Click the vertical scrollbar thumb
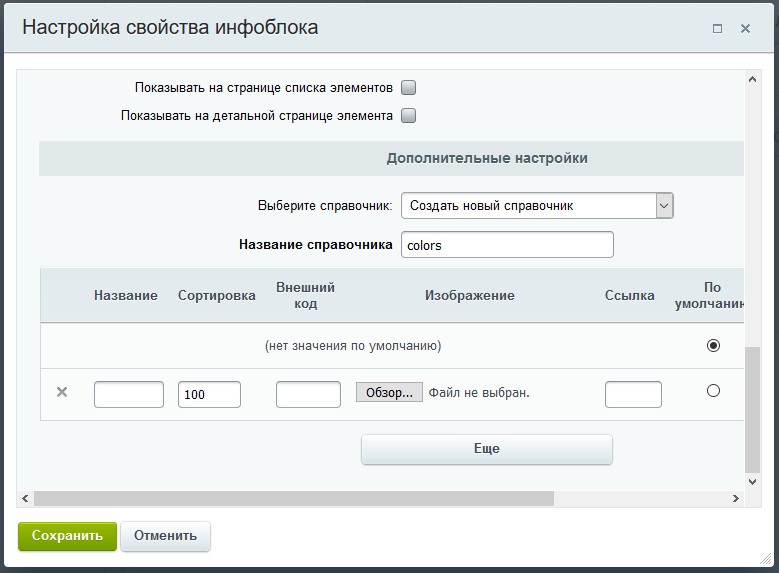The width and height of the screenshot is (779, 573). coord(753,410)
